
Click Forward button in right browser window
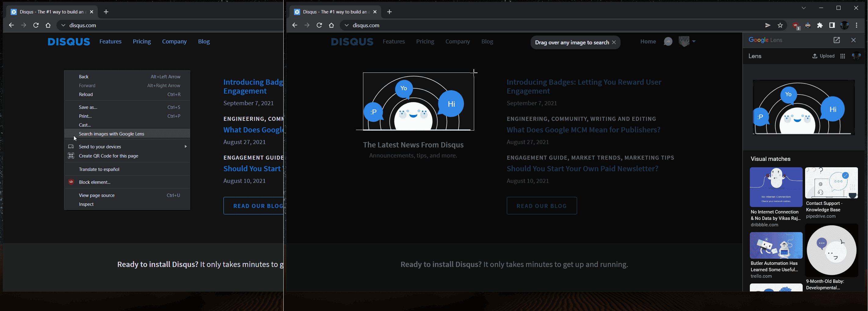point(307,25)
